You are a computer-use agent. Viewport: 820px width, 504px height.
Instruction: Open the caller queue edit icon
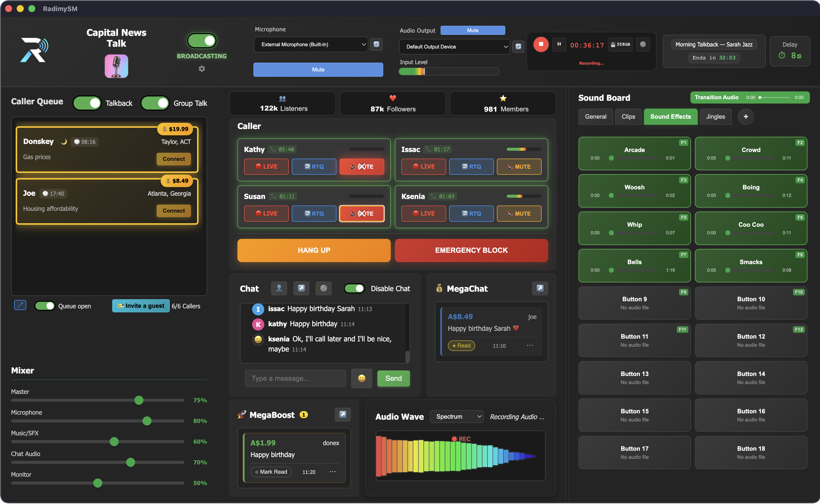point(20,305)
